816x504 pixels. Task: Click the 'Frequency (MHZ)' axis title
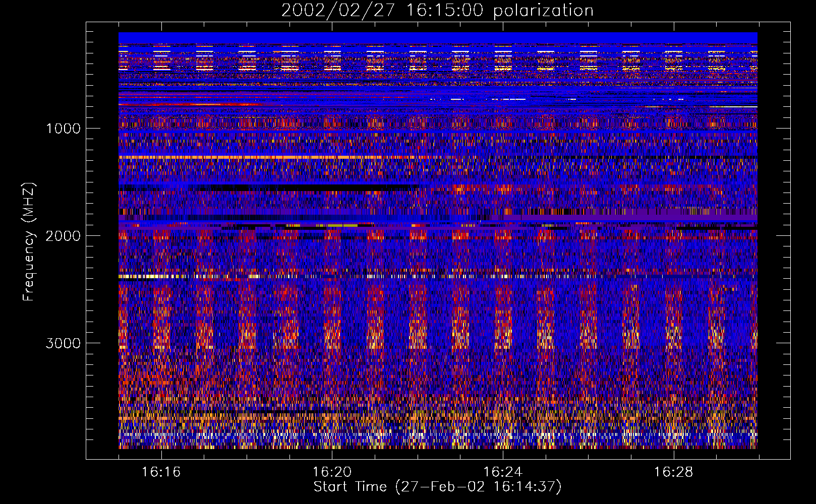[x=29, y=241]
